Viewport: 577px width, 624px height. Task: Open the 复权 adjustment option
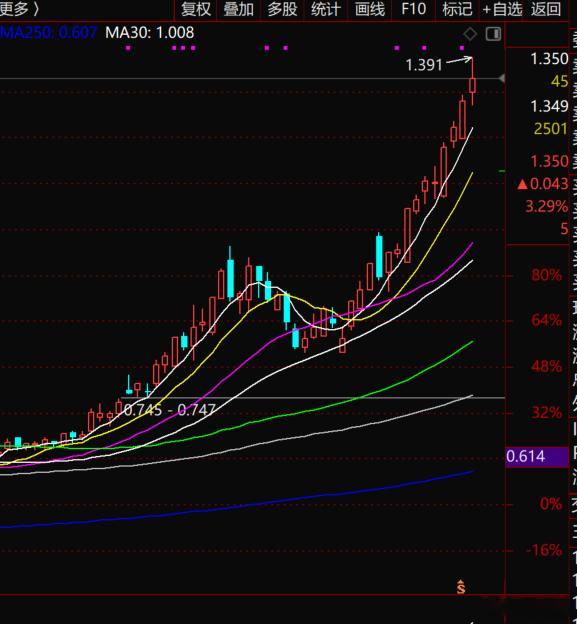tap(196, 9)
